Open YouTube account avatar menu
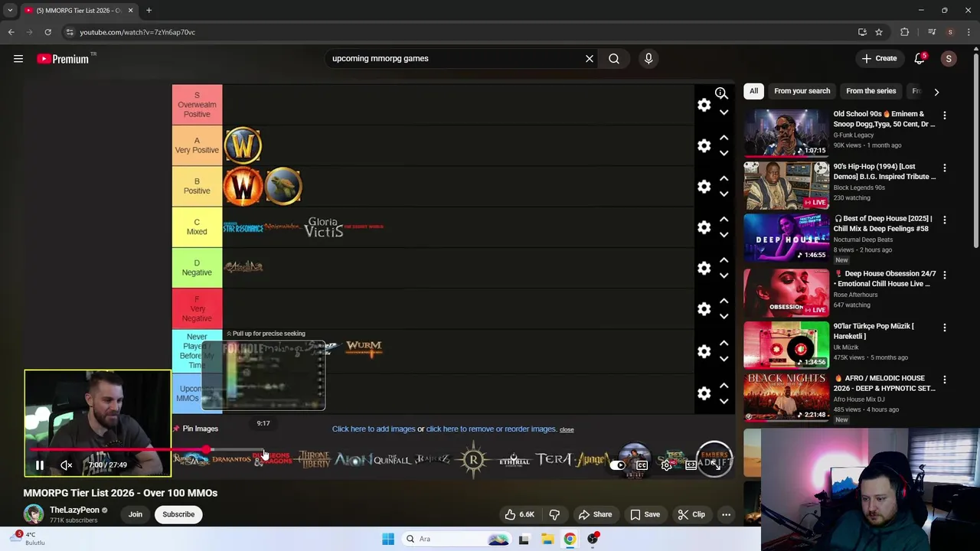 coord(949,59)
